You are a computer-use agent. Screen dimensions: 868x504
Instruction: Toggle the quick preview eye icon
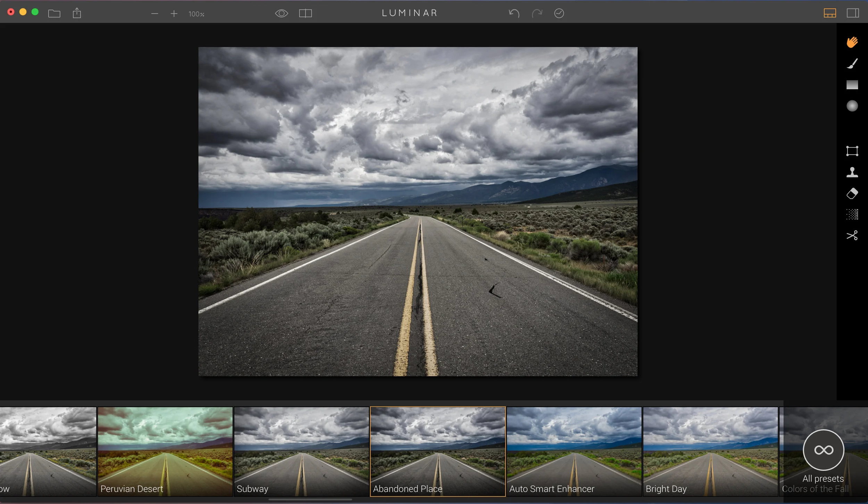(x=281, y=14)
